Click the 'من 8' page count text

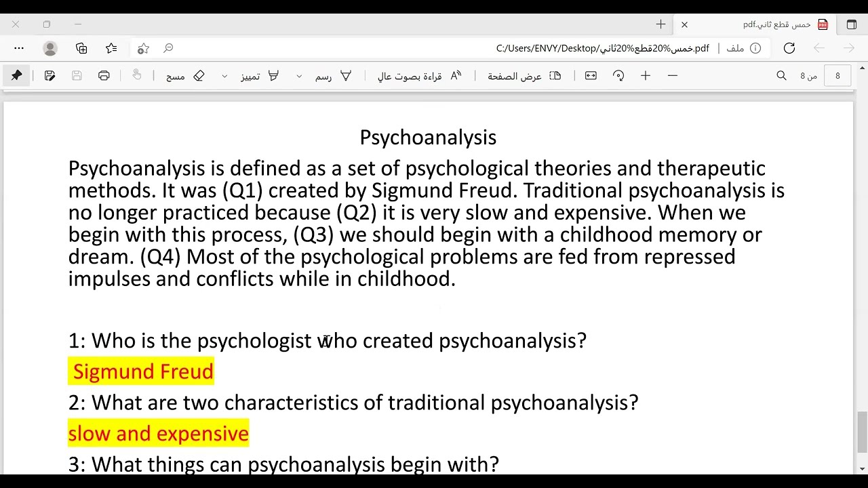pos(809,76)
